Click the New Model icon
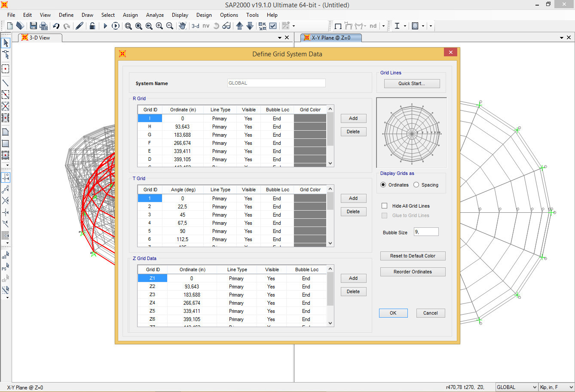575x392 pixels. click(x=10, y=26)
